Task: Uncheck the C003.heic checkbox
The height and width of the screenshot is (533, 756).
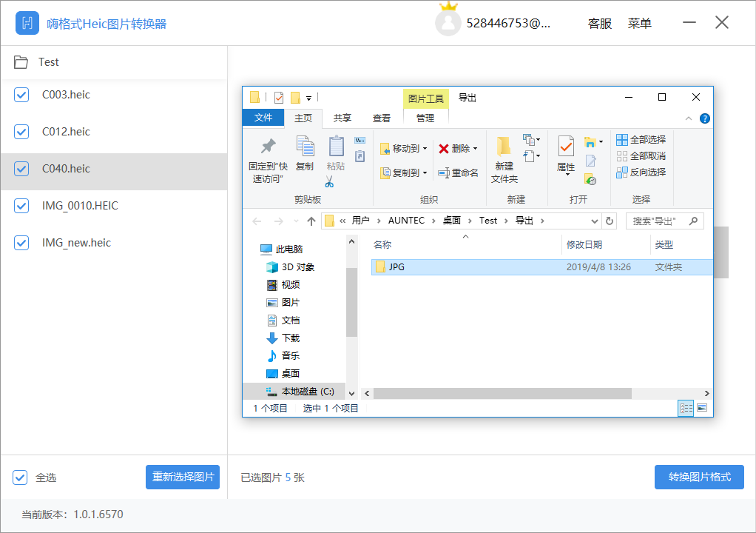Action: click(20, 94)
